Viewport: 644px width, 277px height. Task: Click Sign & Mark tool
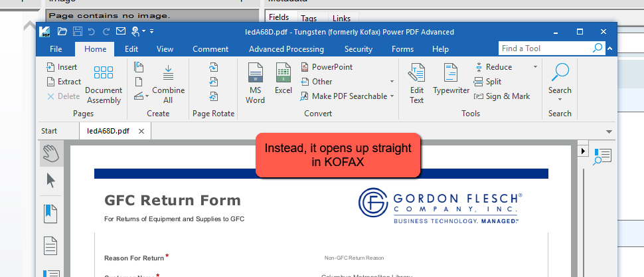[x=502, y=96]
